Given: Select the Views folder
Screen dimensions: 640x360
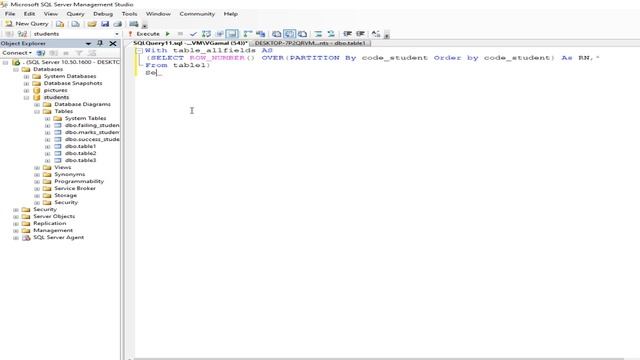Looking at the screenshot, I should pyautogui.click(x=62, y=167).
